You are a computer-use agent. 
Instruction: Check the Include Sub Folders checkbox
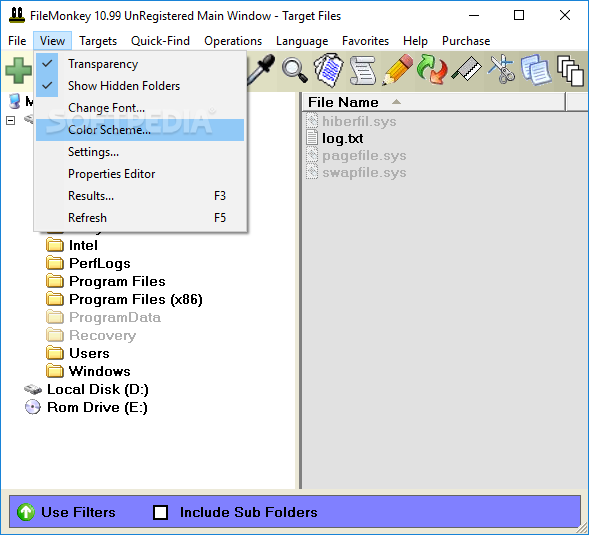[160, 512]
